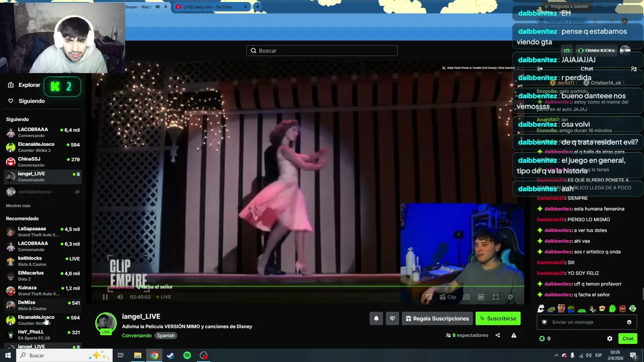Image resolution: width=644 pixels, height=362 pixels.
Task: Open iangel_LIVE channel avatar
Action: (106, 323)
